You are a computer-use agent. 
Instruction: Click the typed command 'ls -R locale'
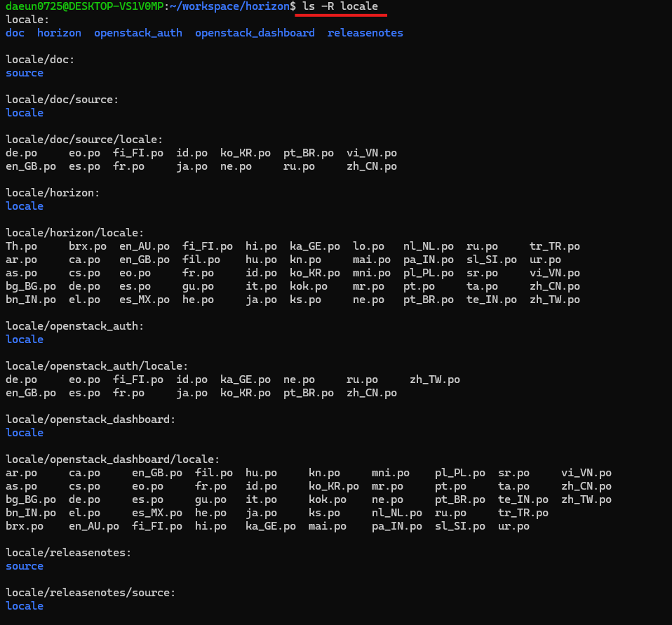340,6
